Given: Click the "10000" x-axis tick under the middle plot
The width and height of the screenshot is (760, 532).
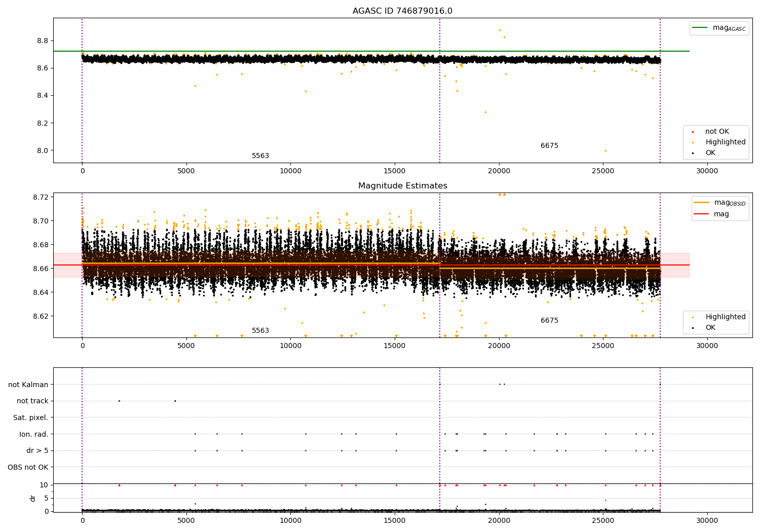Looking at the screenshot, I should pos(290,346).
